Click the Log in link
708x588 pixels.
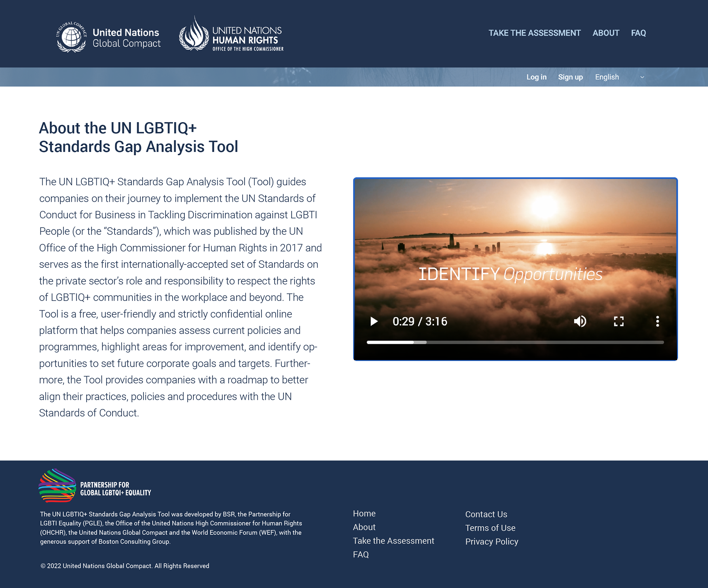tap(537, 77)
